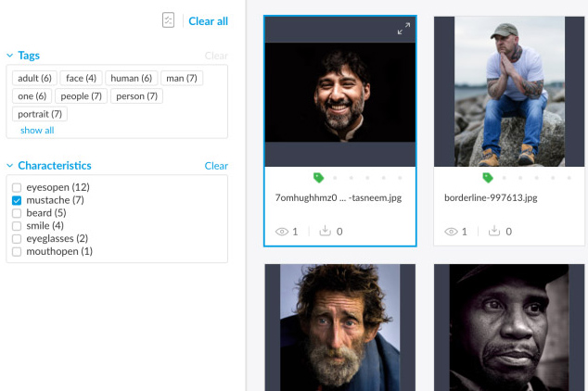Screen dimensions: 588x391
Task: Collapse the Characteristics section chevron
Action: click(10, 166)
